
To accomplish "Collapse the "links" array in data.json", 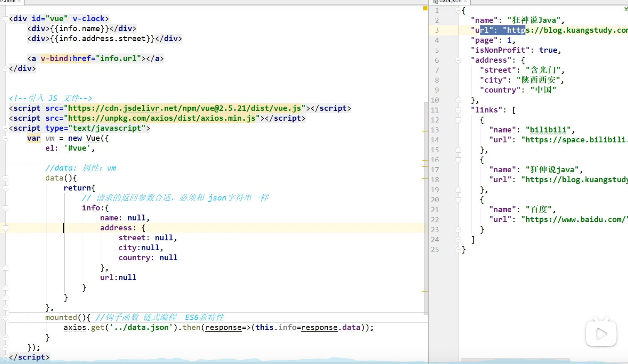I will click(458, 110).
